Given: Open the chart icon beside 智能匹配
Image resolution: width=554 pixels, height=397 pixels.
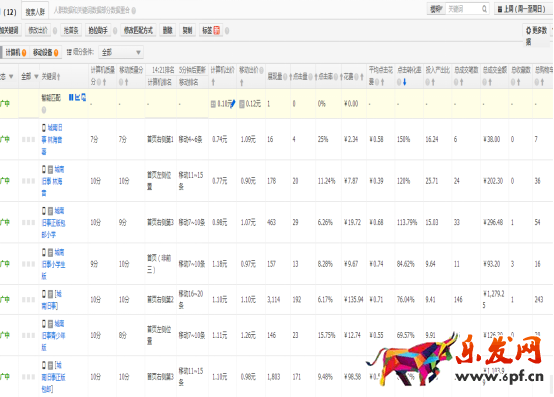Looking at the screenshot, I should (77, 97).
